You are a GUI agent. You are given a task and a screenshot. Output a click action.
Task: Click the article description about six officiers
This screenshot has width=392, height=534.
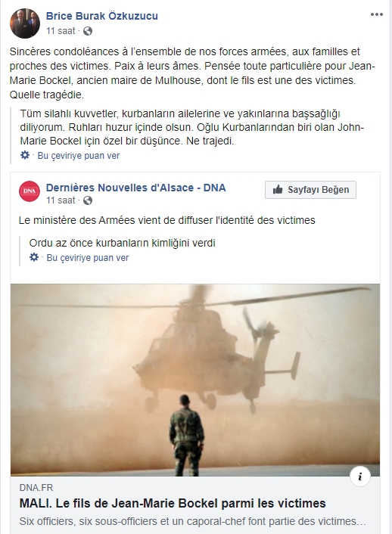[192, 521]
